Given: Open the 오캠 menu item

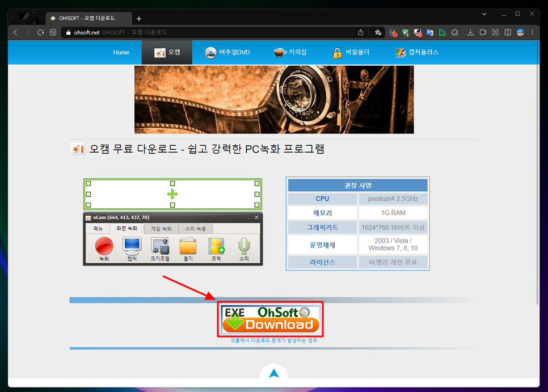Looking at the screenshot, I should click(x=167, y=52).
